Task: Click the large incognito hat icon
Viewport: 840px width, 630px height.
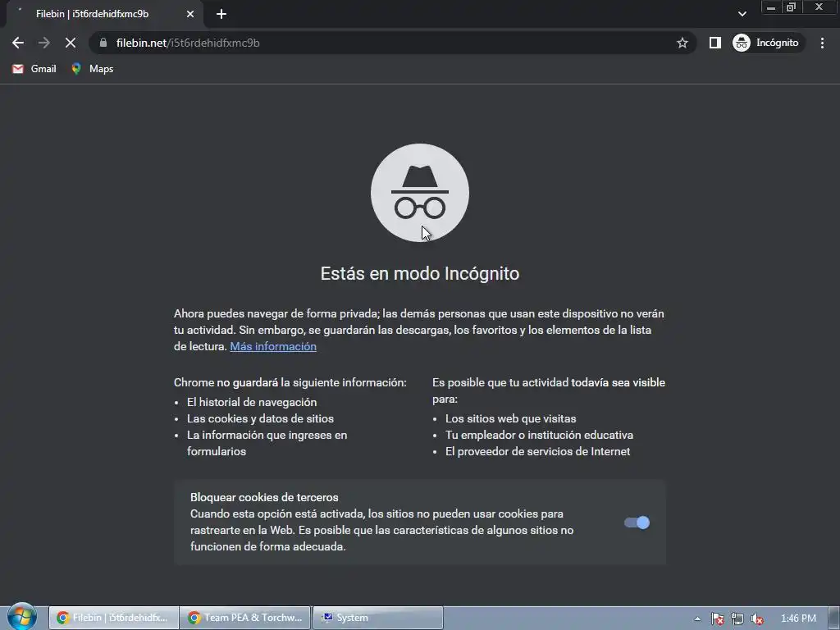Action: (419, 193)
